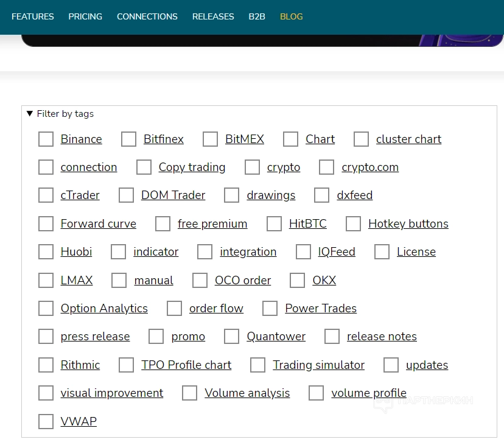Check the volume profile checkbox
This screenshot has width=504, height=445.
(x=317, y=393)
